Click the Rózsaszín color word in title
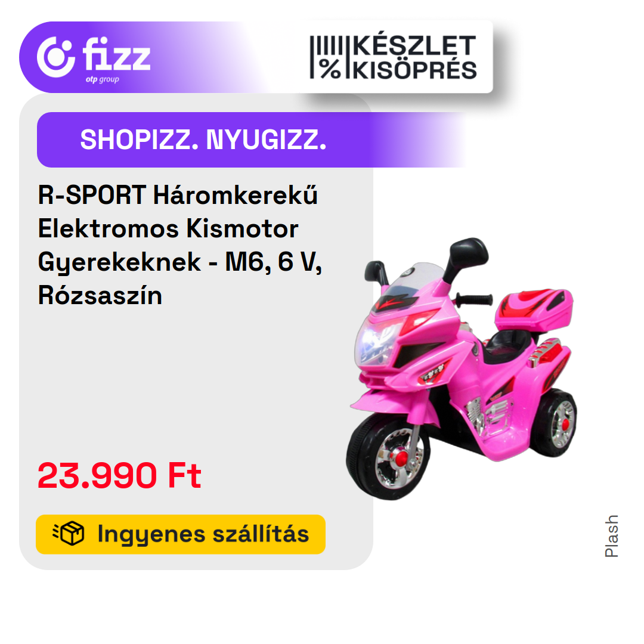Image resolution: width=644 pixels, height=644 pixels. (100, 295)
